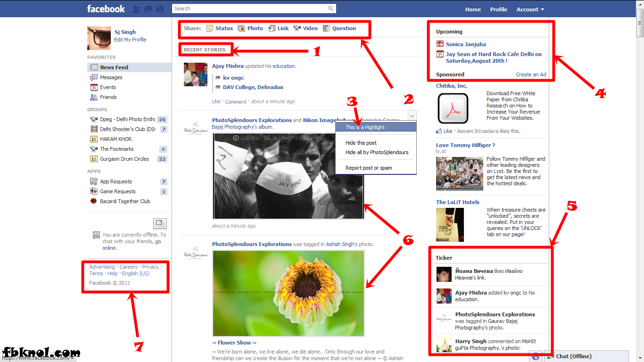Viewport: 644px width, 362px height.
Task: Click Sonica Janjuha birthday gift icon
Action: pos(440,44)
